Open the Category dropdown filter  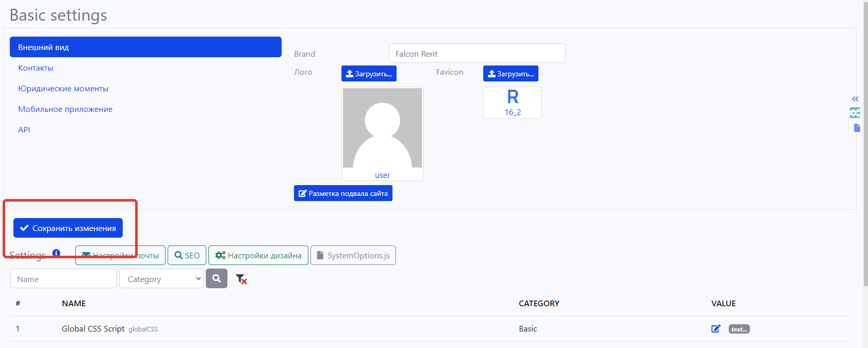coord(161,279)
